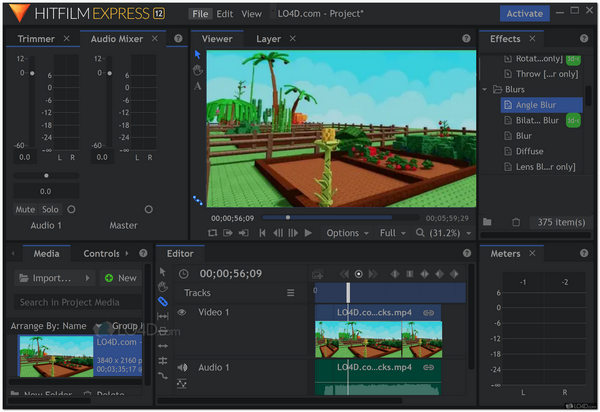The image size is (600, 412).
Task: Adjust the Audio 1 volume fader knob
Action: (32, 73)
